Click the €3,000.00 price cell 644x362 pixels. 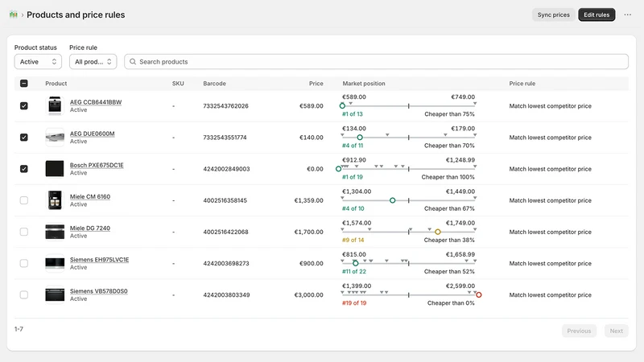pyautogui.click(x=308, y=294)
